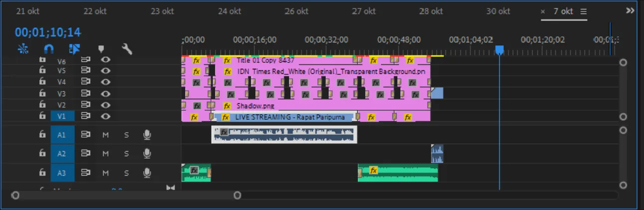Toggle sync lock for track V1

(86, 116)
